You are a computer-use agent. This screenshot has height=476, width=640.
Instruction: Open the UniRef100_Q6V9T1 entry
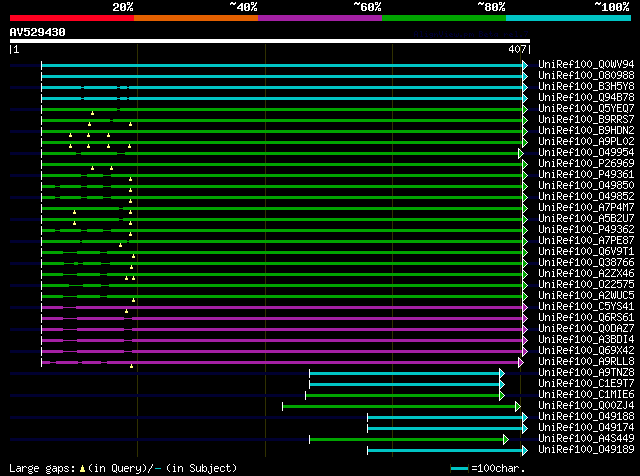point(586,252)
